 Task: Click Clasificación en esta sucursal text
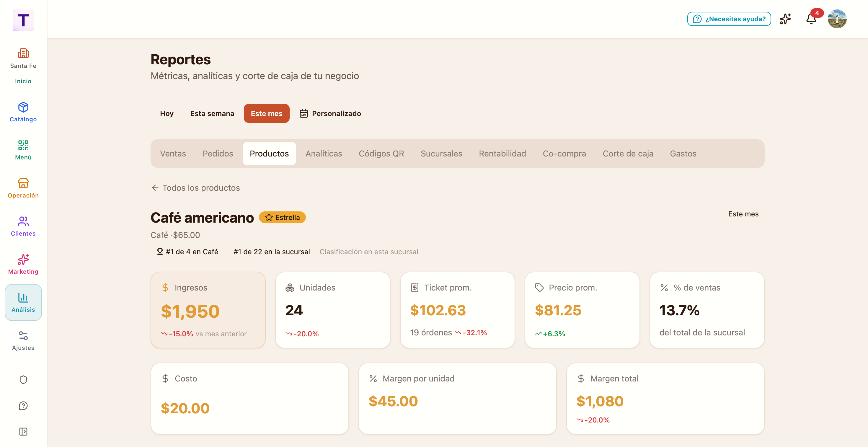[x=369, y=252]
